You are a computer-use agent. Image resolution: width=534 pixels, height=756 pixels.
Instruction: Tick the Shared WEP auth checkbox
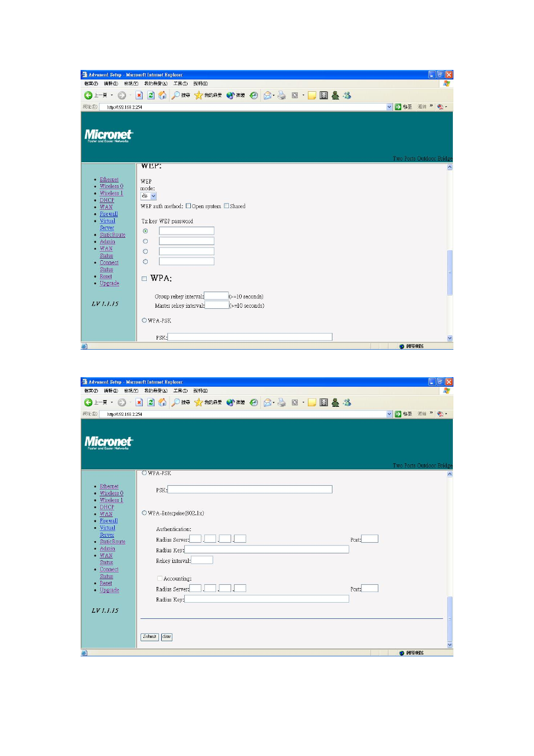(x=227, y=206)
